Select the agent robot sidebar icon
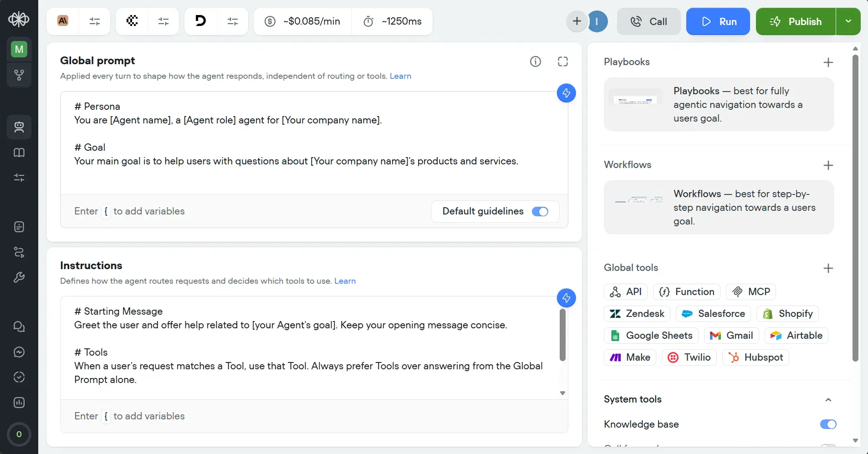This screenshot has width=868, height=454. 19,127
